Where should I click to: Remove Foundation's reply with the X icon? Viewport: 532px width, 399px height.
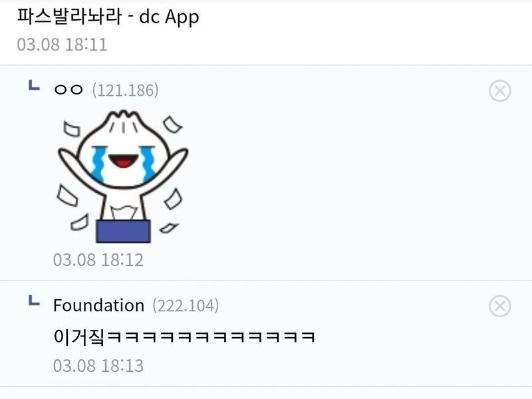[500, 306]
